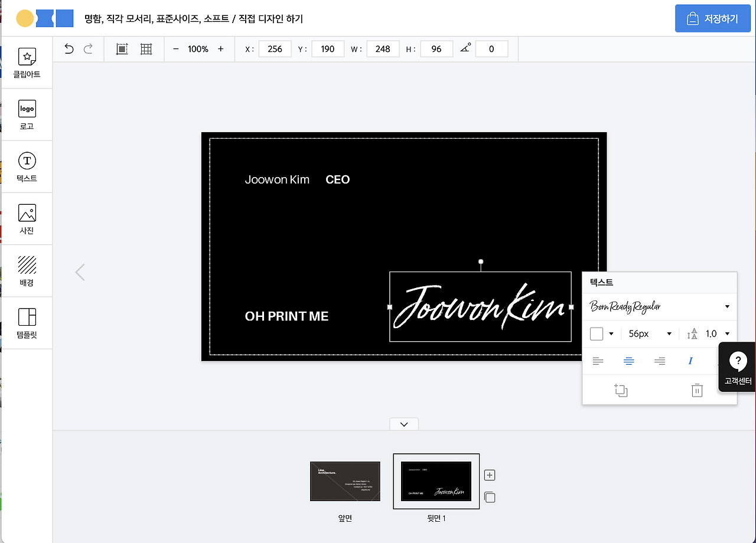Click the Oh Print Me logo
Screen dimensions: 756x543
[x=45, y=19]
